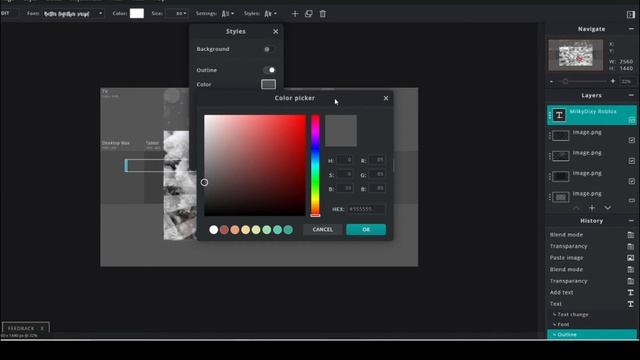Viewport: 640px width, 360px height.
Task: Open the text Color swatch in toolbar
Action: click(x=137, y=13)
